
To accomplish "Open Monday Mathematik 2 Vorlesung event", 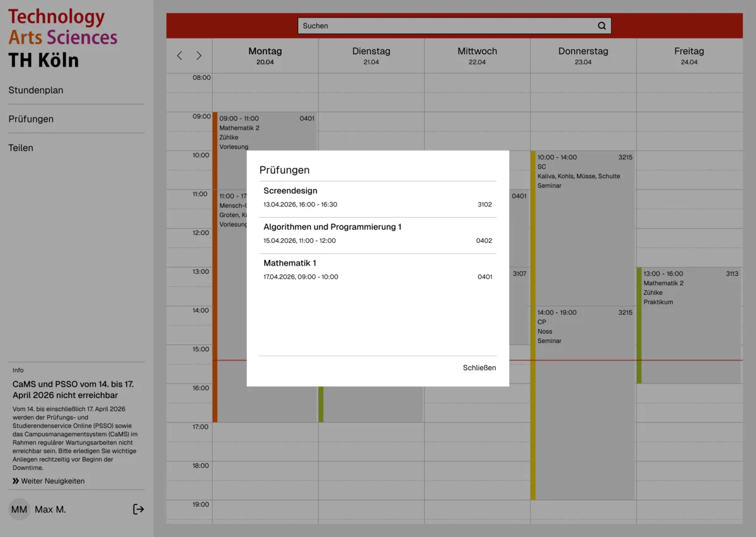I will coord(265,132).
